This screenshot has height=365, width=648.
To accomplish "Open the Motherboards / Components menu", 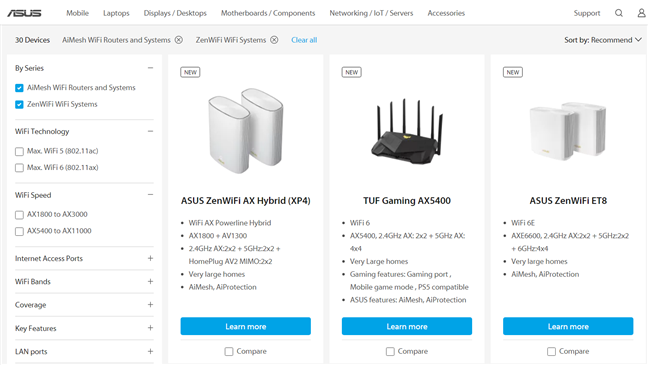I will 268,13.
